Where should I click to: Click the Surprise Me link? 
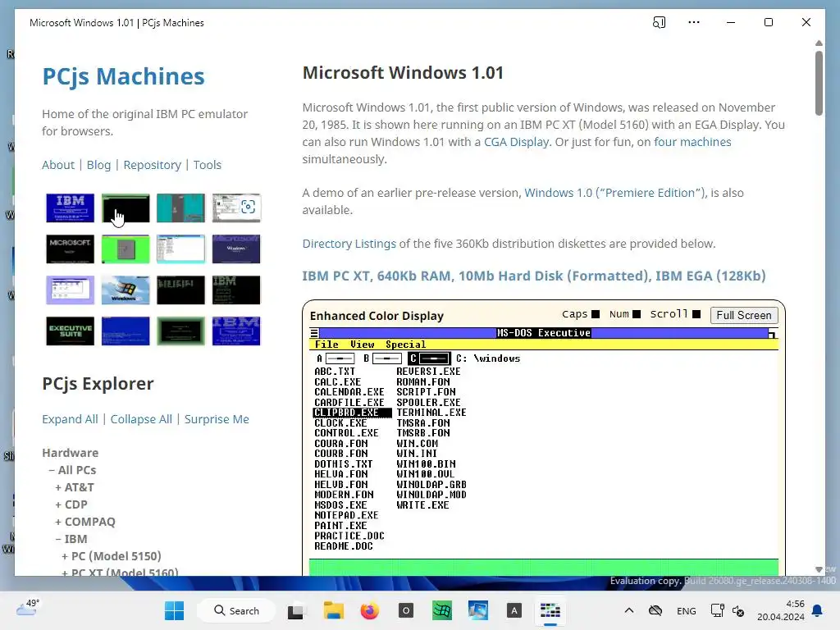(217, 419)
